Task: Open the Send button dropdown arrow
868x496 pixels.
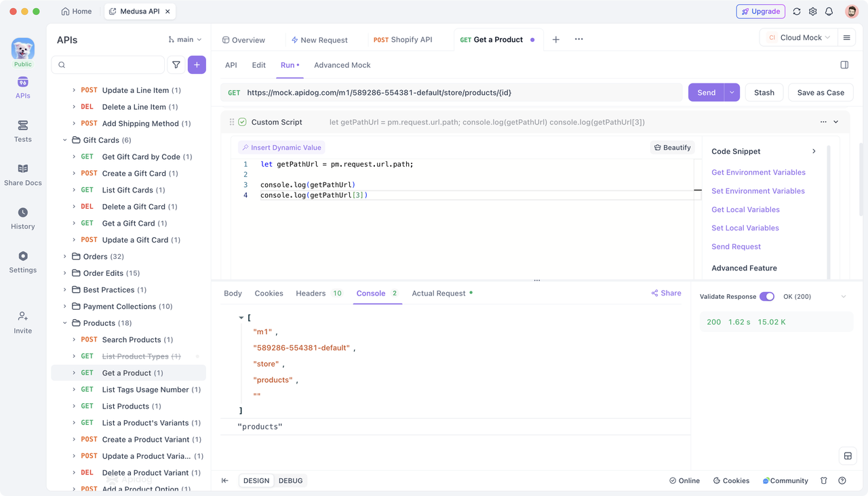Action: 732,92
